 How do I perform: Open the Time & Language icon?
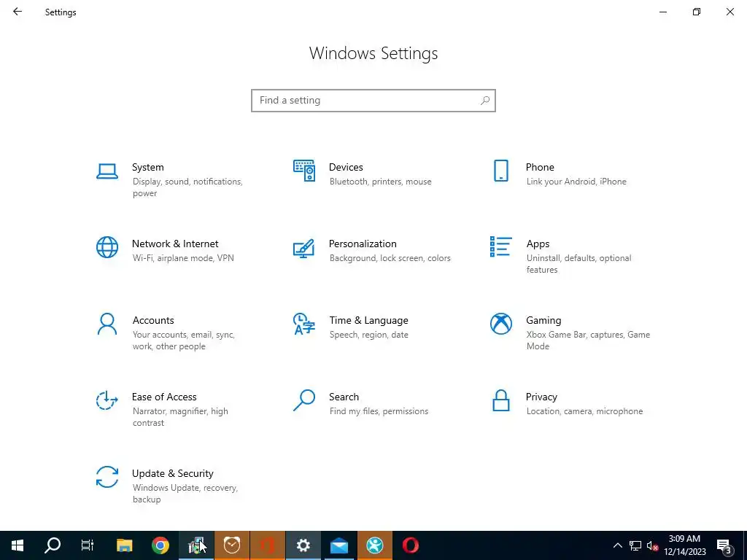(x=304, y=324)
